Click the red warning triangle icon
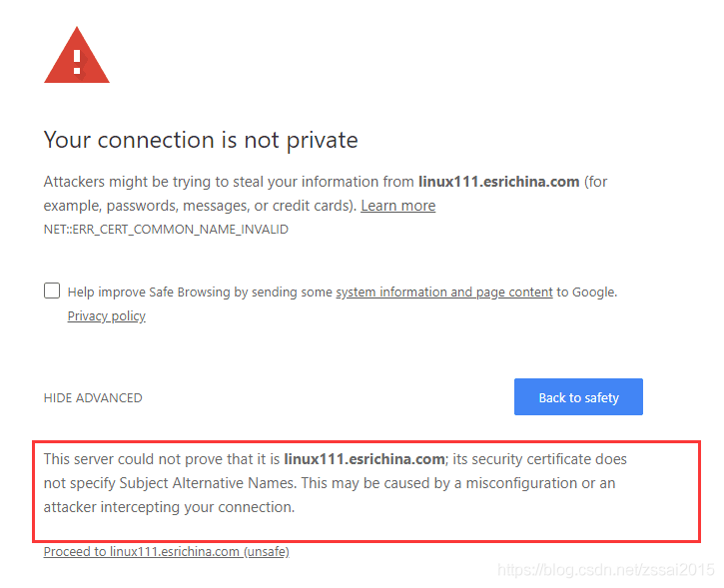This screenshot has height=588, width=724. pyautogui.click(x=77, y=56)
